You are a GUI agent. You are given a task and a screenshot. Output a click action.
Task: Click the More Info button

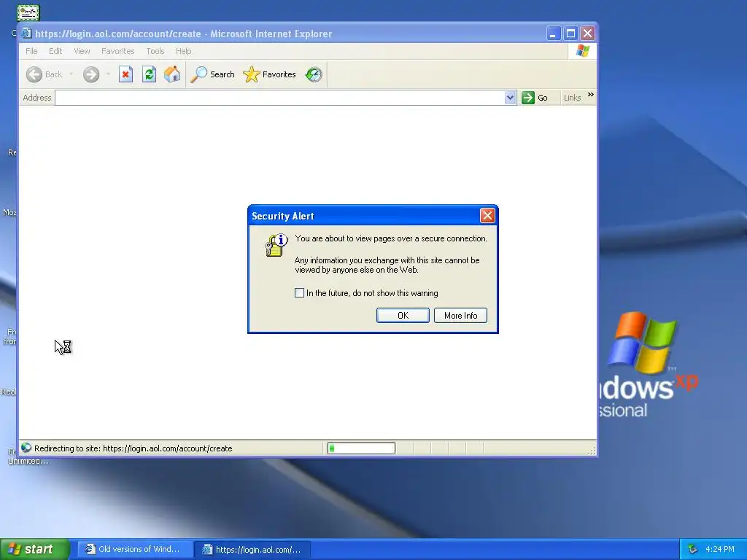click(x=460, y=315)
